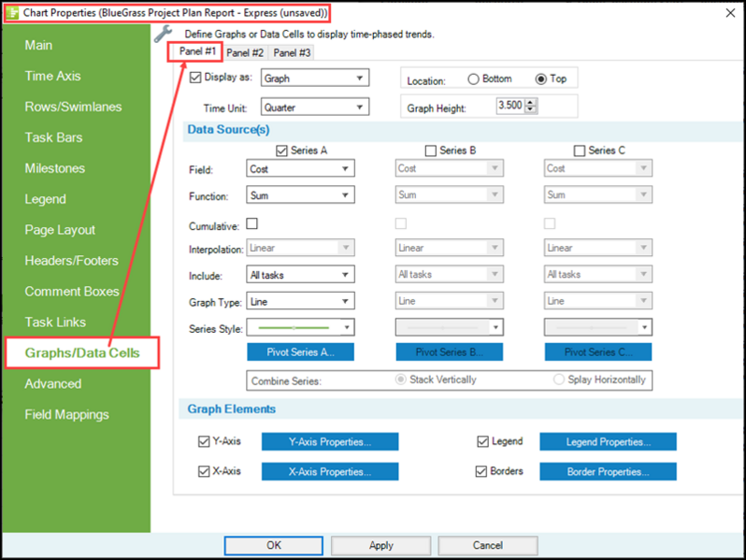
Task: Increase Graph Height with up arrow
Action: [531, 102]
